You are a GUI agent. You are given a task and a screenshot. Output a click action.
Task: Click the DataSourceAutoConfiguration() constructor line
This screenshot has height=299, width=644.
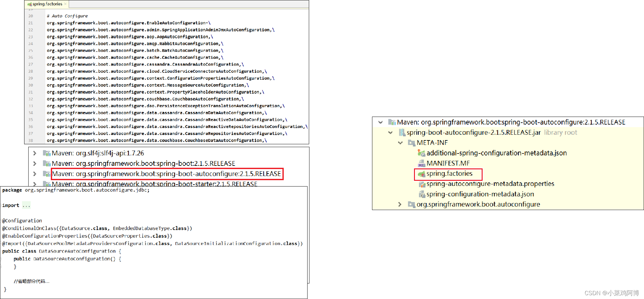67,259
